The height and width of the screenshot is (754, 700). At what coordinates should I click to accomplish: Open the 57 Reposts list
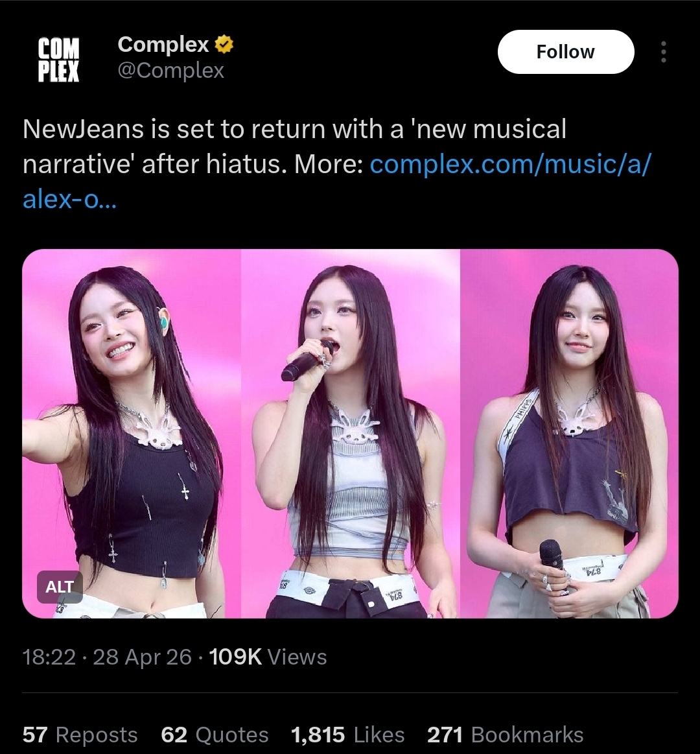tap(80, 735)
